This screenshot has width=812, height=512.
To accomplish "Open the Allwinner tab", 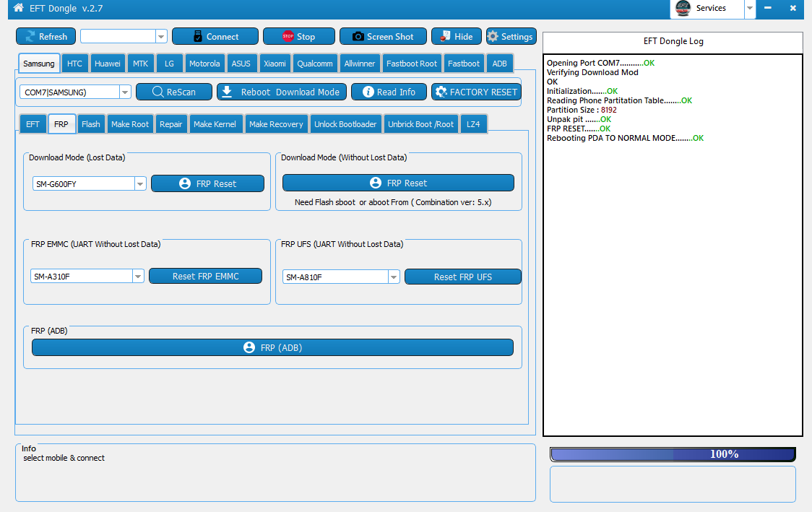I will [x=359, y=64].
